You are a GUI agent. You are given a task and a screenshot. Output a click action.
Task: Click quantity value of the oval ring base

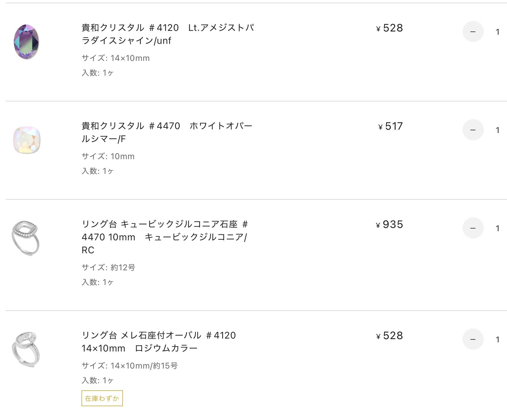(x=497, y=339)
